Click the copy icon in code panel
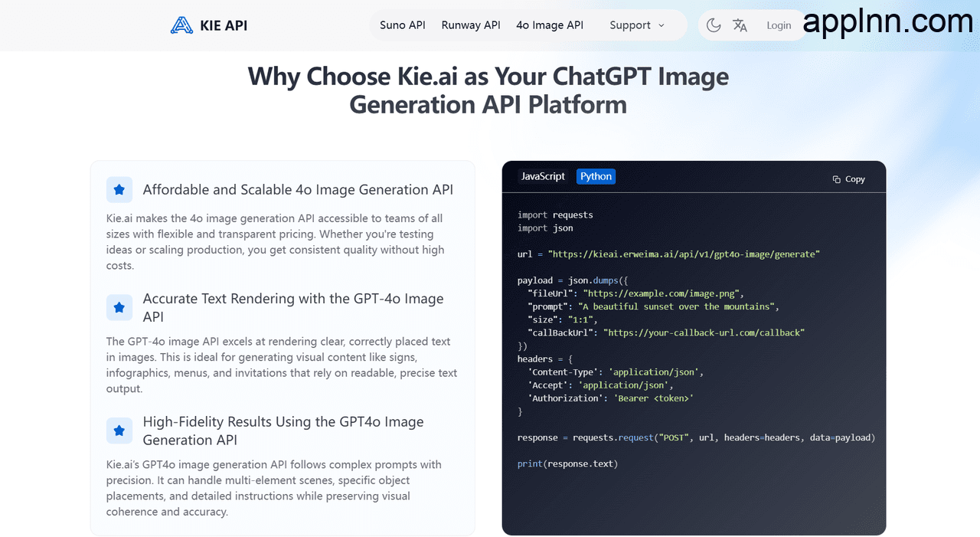980x537 pixels. pyautogui.click(x=837, y=179)
